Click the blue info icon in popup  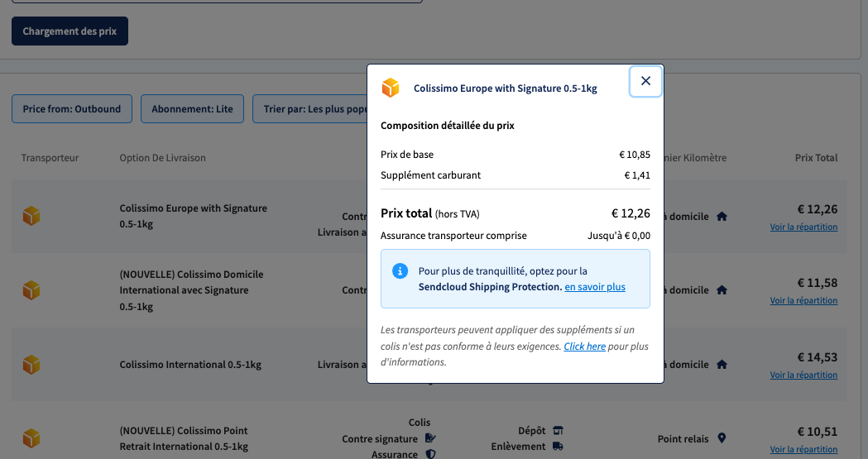click(x=400, y=271)
